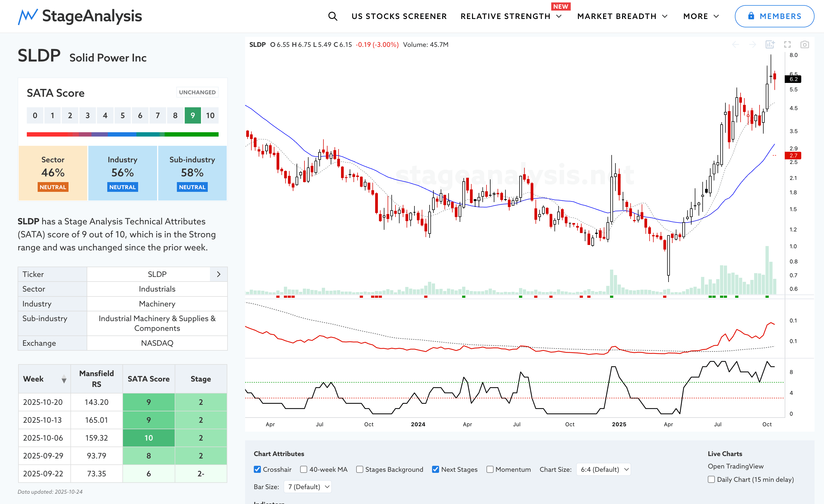Open TradingView live chart link
The image size is (824, 504).
click(735, 466)
